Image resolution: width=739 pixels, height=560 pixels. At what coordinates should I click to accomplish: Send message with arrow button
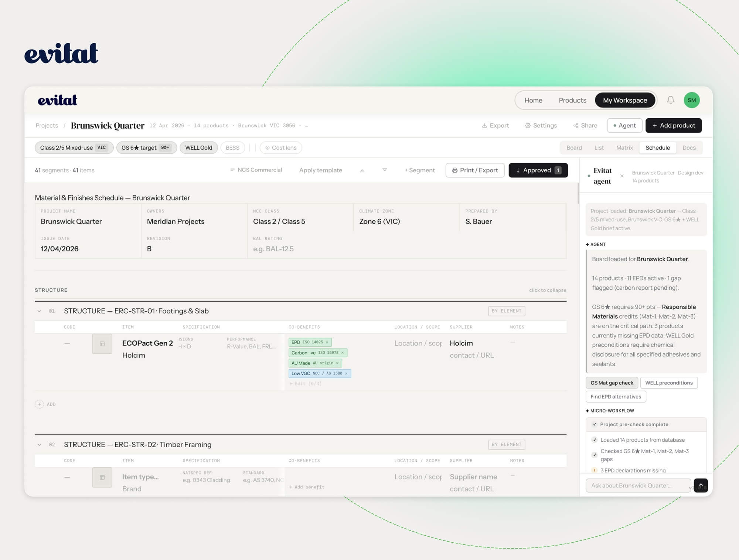tap(701, 485)
